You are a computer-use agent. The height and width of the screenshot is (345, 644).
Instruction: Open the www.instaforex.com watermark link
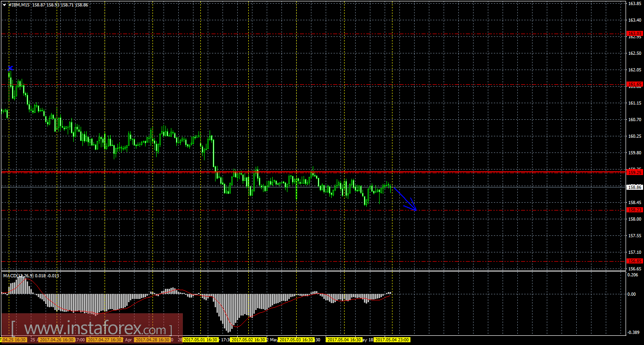[92, 329]
